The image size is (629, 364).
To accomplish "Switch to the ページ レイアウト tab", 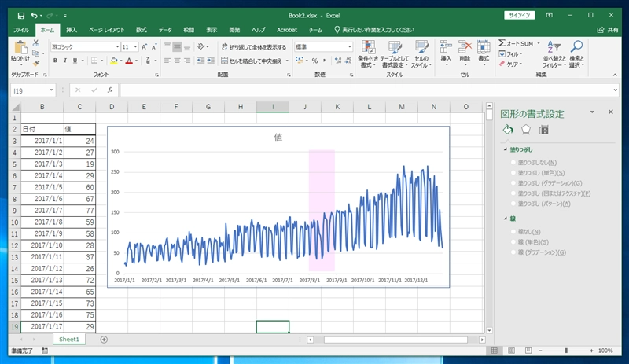I will (106, 30).
